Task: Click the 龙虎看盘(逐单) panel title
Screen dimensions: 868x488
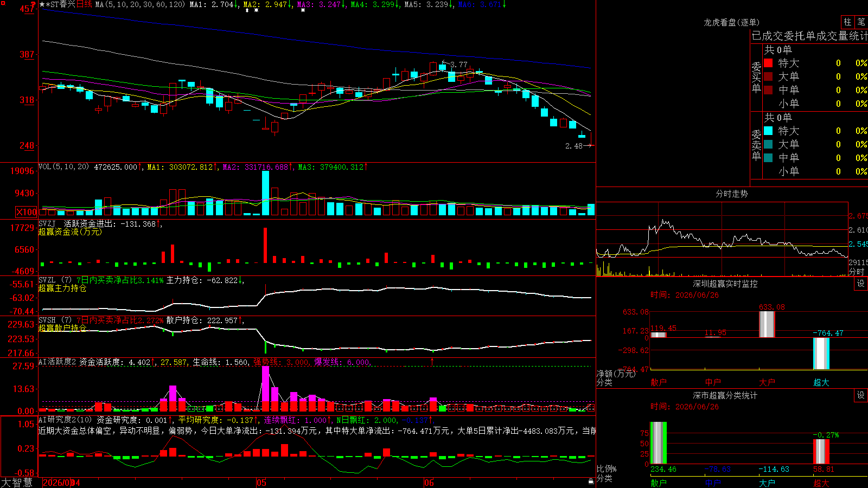Action: (x=731, y=22)
